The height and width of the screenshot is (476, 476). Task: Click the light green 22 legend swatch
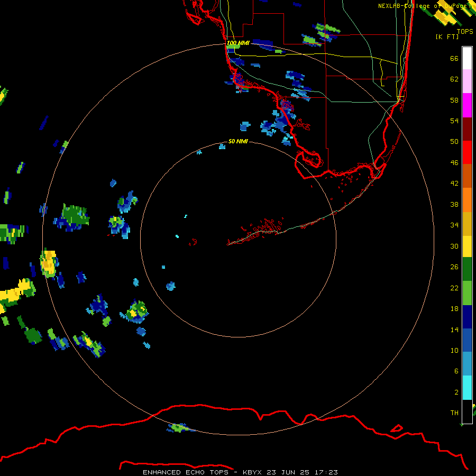tap(467, 293)
